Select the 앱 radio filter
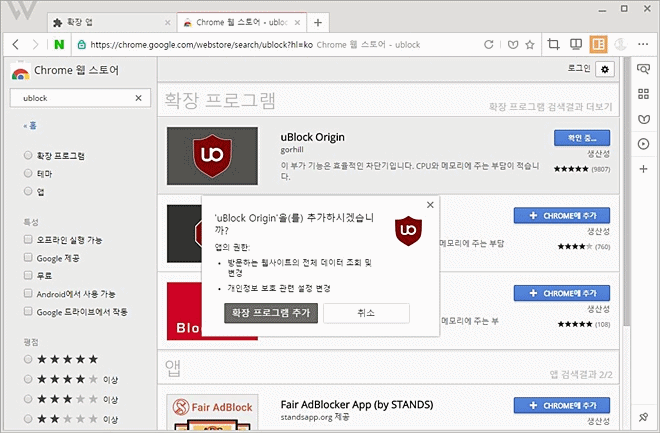This screenshot has height=433, width=660. [28, 191]
